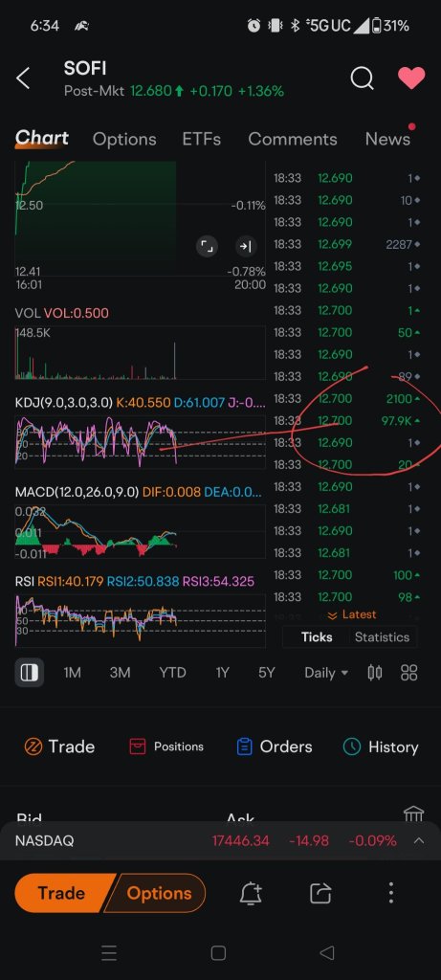Open the Comments tab

[293, 139]
